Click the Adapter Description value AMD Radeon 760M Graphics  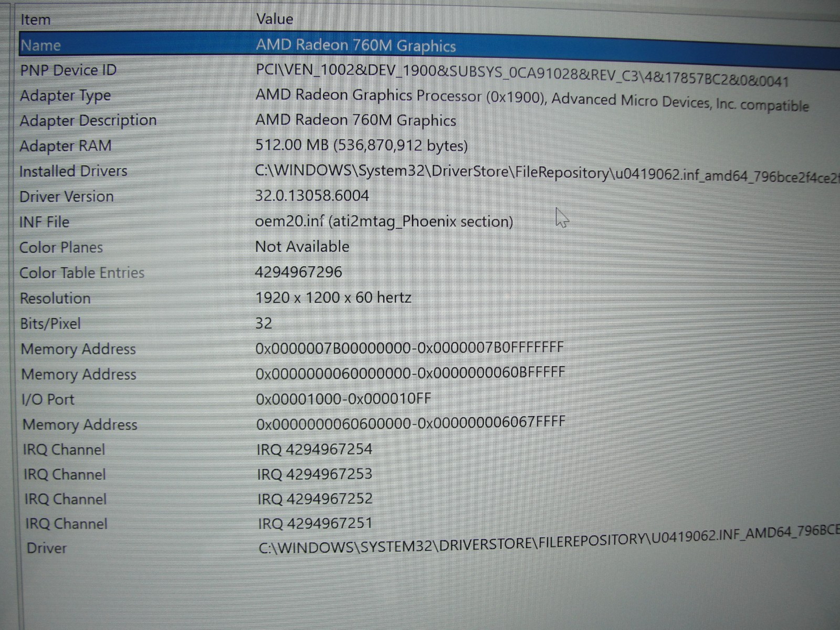click(x=355, y=120)
